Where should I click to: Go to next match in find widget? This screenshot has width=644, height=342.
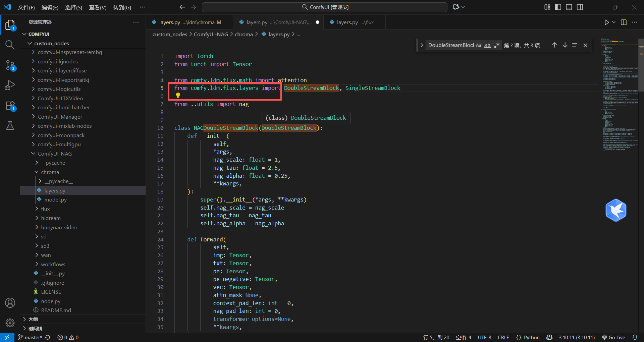click(565, 45)
